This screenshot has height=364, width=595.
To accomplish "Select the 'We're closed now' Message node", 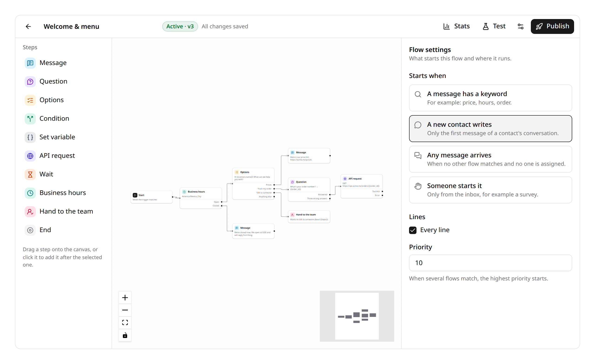I will point(253,231).
